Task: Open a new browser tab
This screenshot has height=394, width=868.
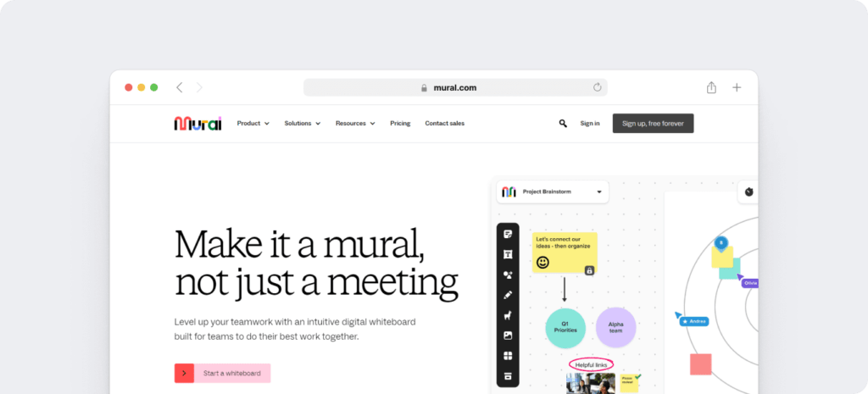Action: pos(737,87)
